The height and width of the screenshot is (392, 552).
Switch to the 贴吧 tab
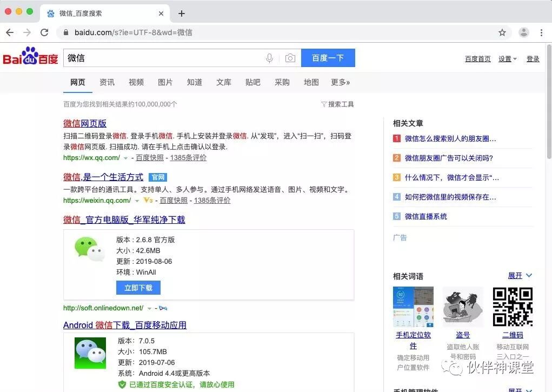tap(253, 82)
